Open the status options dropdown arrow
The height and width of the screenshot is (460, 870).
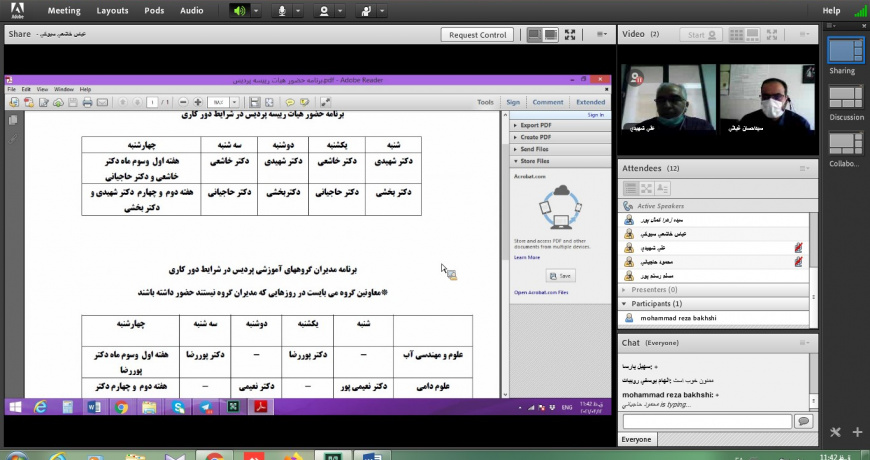pos(382,11)
